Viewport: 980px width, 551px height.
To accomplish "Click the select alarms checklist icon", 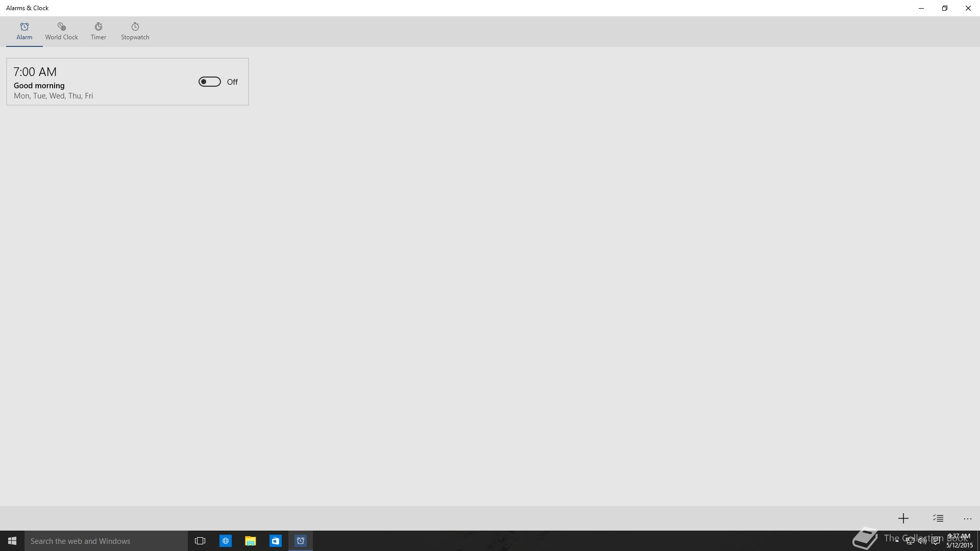I will (x=938, y=518).
